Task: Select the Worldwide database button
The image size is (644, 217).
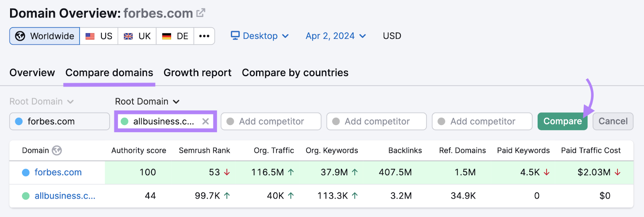Action: click(x=45, y=36)
